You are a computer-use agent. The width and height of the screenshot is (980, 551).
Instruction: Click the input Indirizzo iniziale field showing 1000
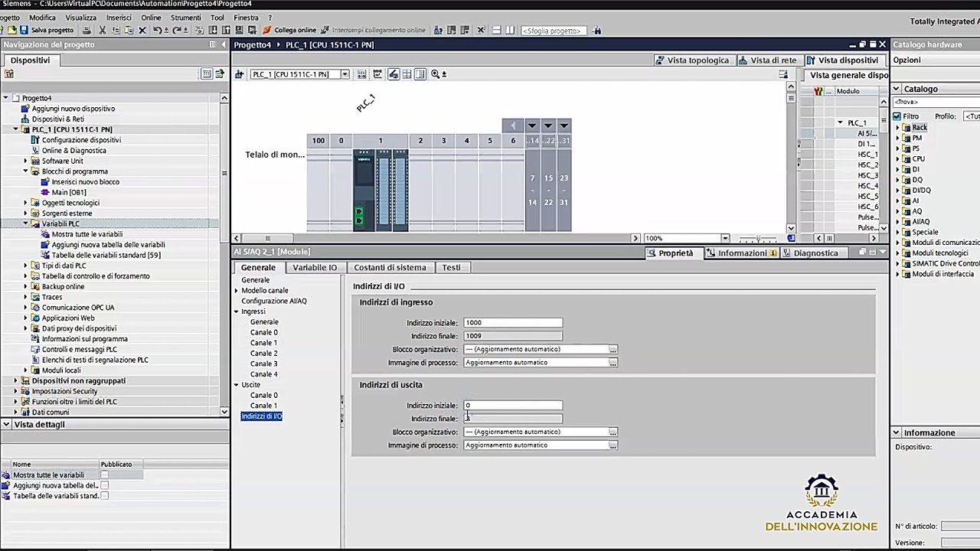pos(513,322)
